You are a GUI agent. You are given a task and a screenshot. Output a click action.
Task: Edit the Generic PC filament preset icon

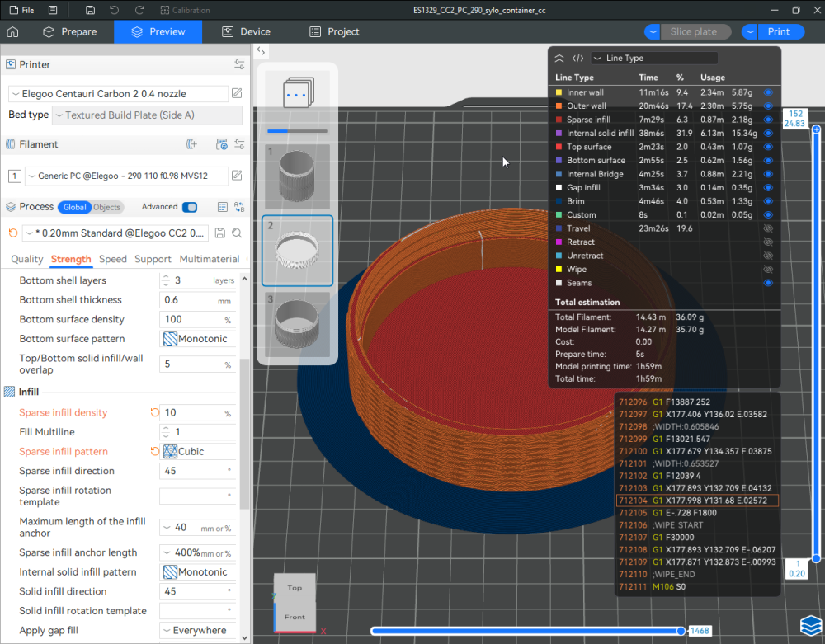(237, 176)
